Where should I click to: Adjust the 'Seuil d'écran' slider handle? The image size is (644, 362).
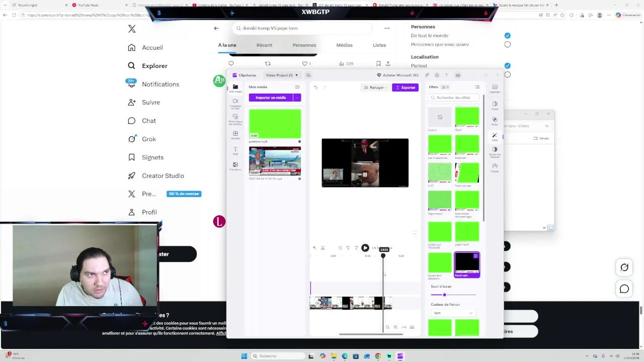[x=444, y=295]
